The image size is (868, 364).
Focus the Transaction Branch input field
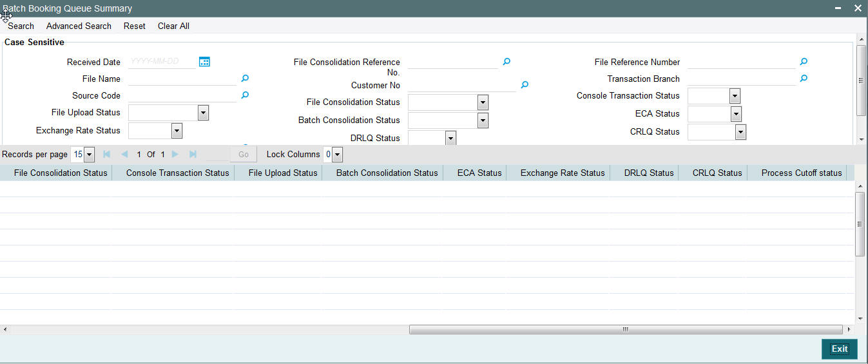(741, 79)
